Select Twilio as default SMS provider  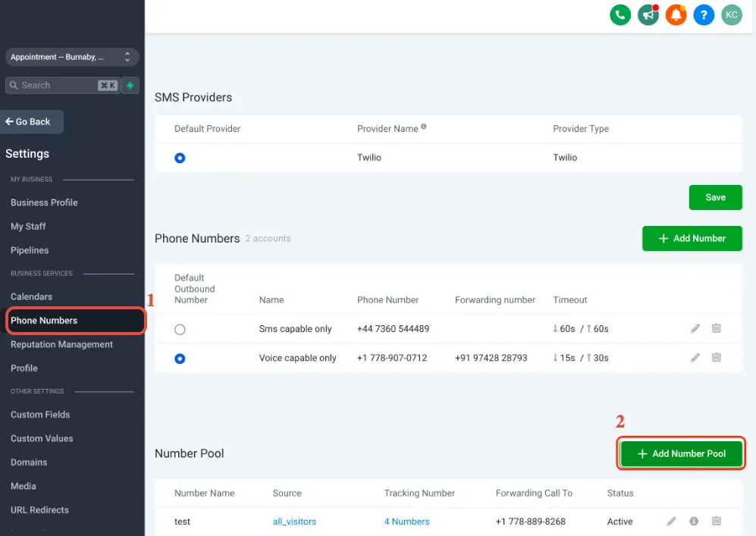coord(180,158)
